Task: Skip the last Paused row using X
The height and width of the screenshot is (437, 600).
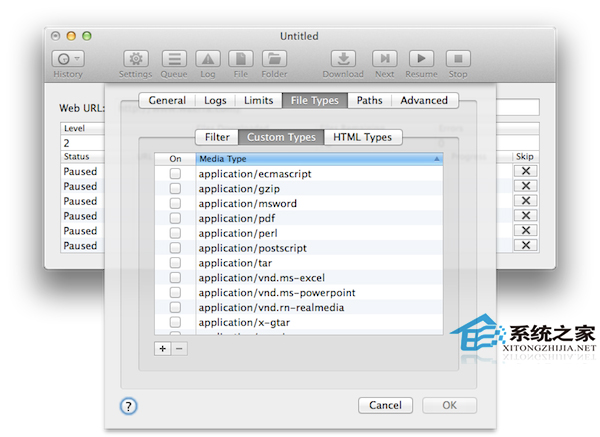Action: coord(526,245)
